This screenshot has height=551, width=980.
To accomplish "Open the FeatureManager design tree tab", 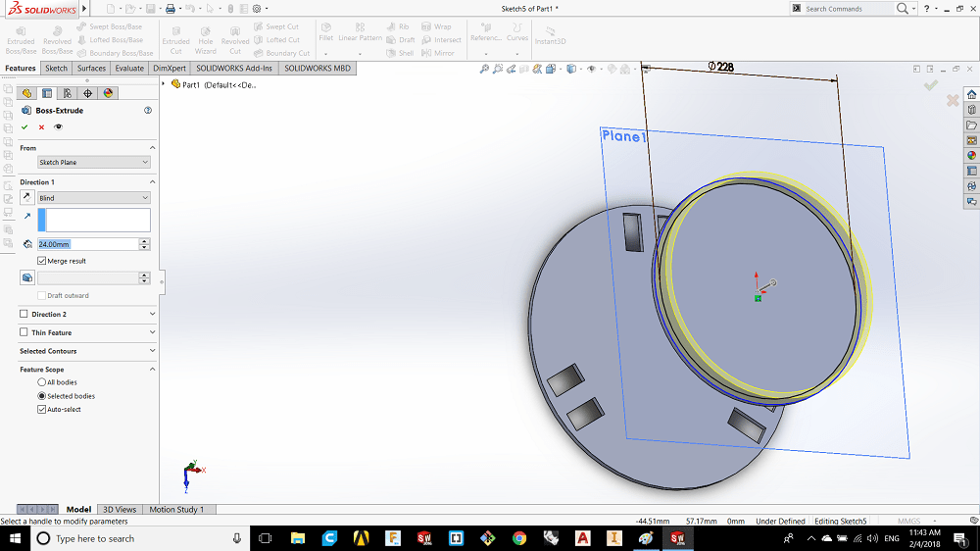I will click(x=26, y=93).
